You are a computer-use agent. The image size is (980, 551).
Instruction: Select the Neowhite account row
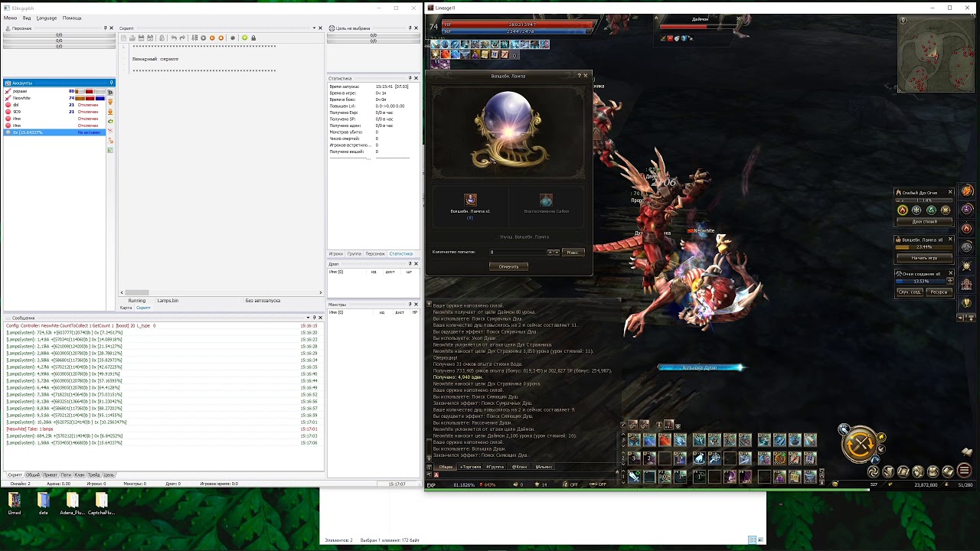tap(55, 98)
